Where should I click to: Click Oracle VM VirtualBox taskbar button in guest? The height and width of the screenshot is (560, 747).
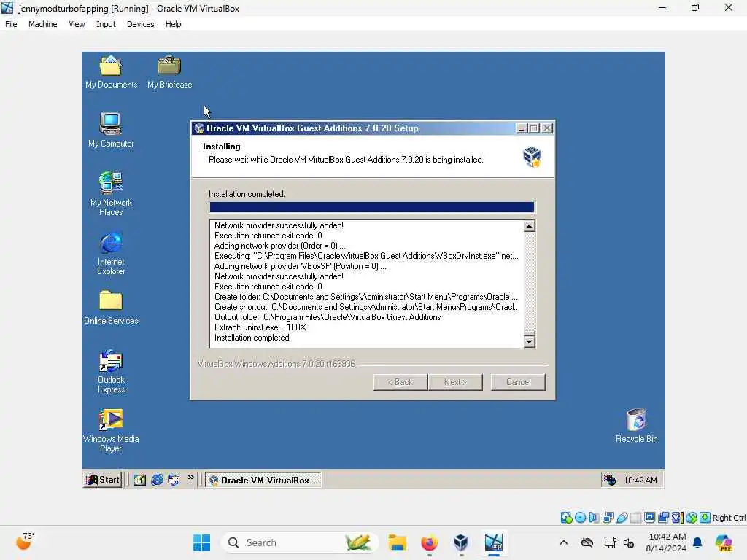(x=263, y=480)
